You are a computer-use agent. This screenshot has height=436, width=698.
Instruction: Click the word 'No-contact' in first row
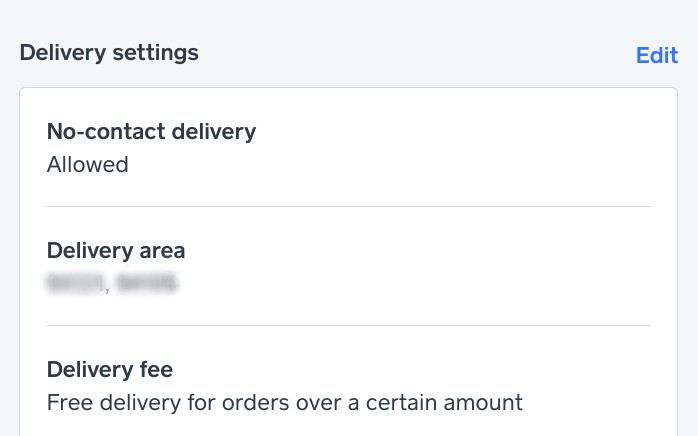(99, 131)
